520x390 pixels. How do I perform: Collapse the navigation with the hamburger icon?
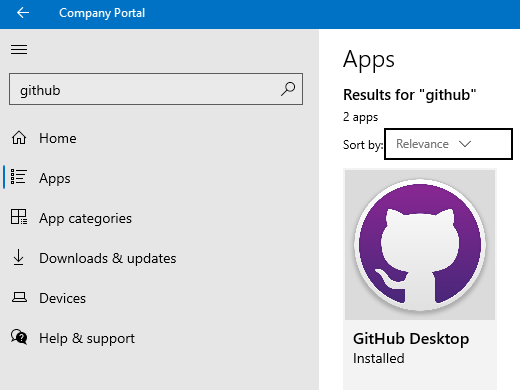click(19, 50)
